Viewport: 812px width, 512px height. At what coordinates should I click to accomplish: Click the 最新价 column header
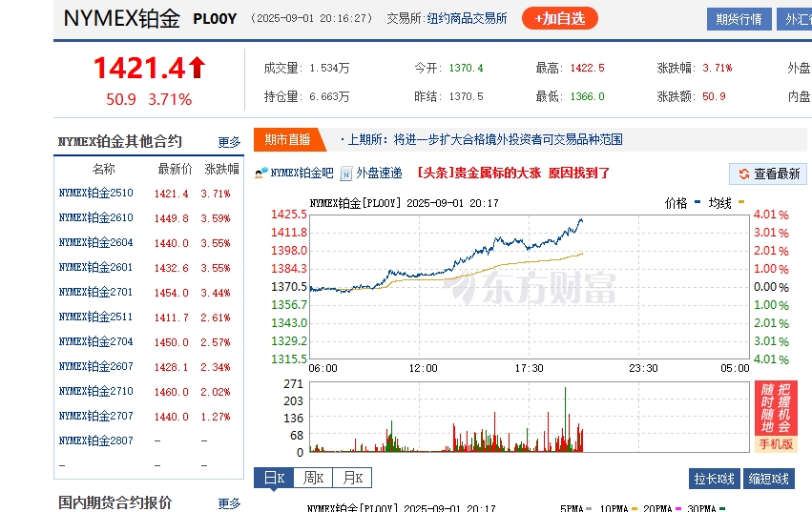(175, 169)
